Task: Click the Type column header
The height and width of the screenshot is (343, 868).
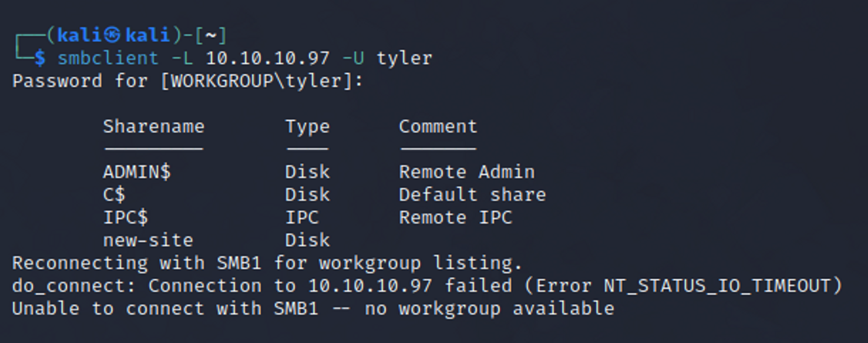Action: (x=307, y=127)
